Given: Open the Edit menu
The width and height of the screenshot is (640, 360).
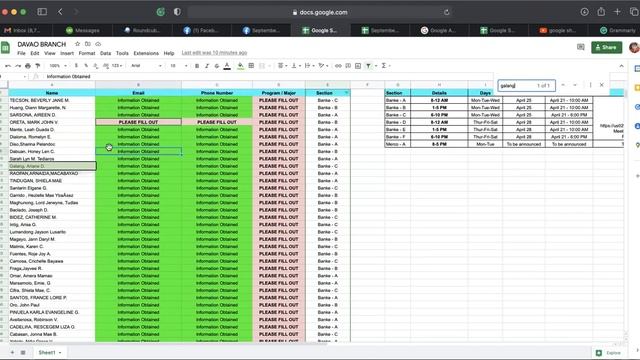Looking at the screenshot, I should click(x=35, y=53).
